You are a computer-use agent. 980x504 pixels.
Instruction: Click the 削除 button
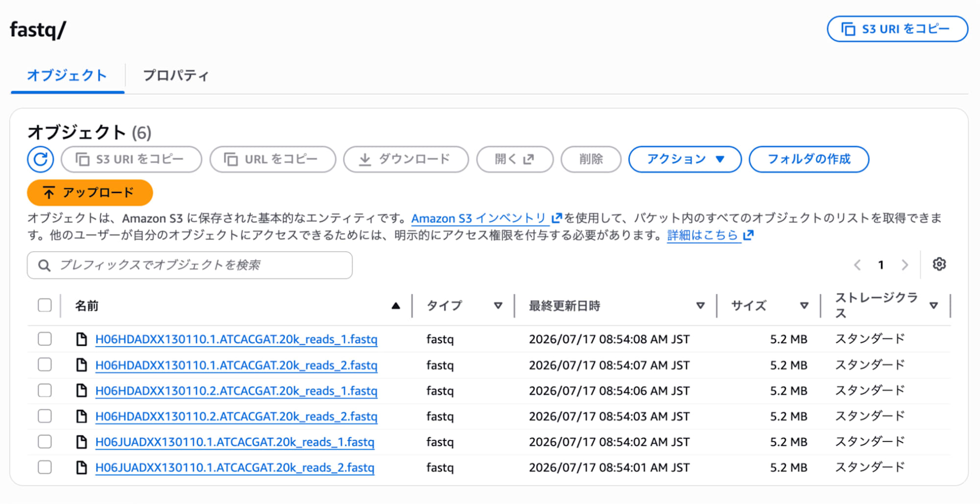(591, 159)
